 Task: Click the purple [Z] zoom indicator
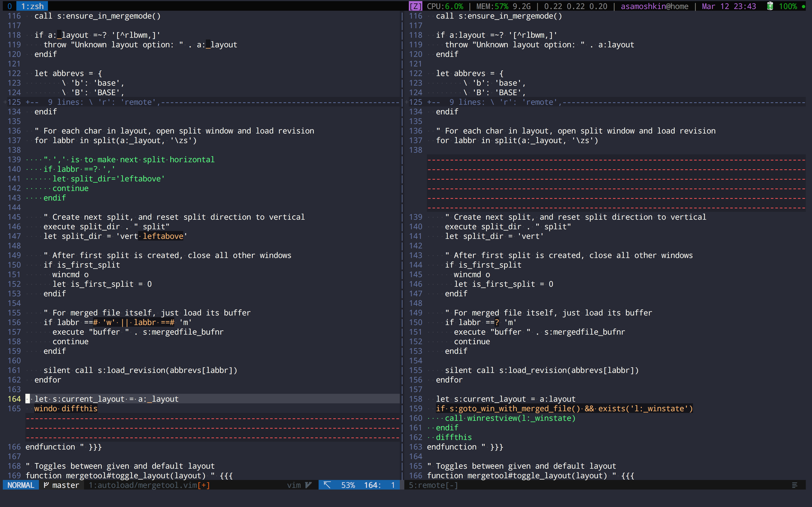coord(415,6)
